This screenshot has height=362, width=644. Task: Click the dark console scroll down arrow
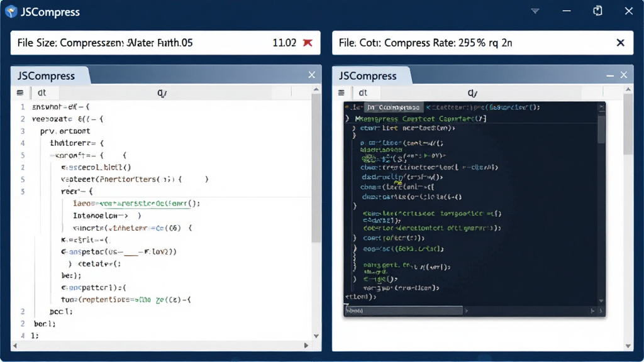(x=601, y=301)
